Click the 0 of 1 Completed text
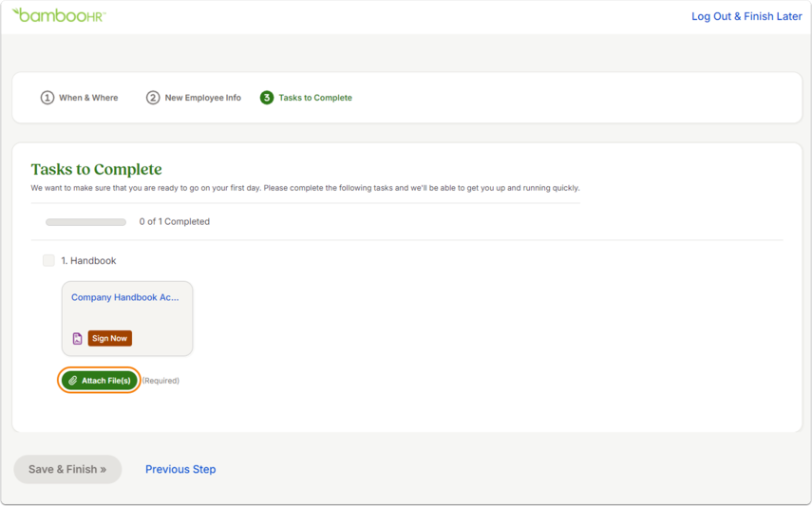Screen dimensions: 812x506 [x=175, y=221]
